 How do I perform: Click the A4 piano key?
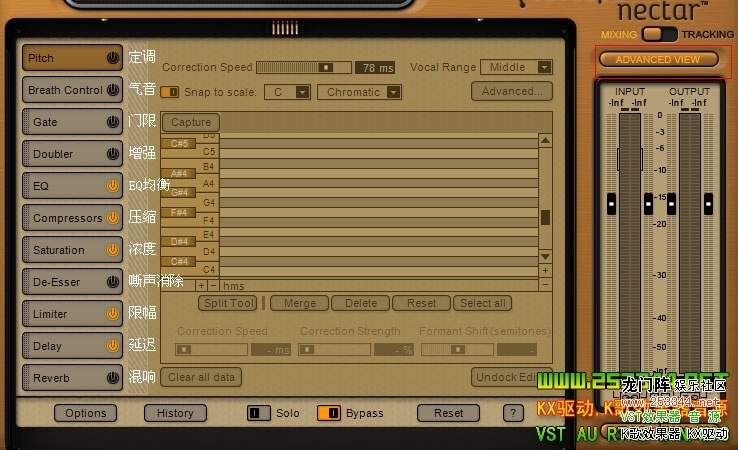[208, 184]
